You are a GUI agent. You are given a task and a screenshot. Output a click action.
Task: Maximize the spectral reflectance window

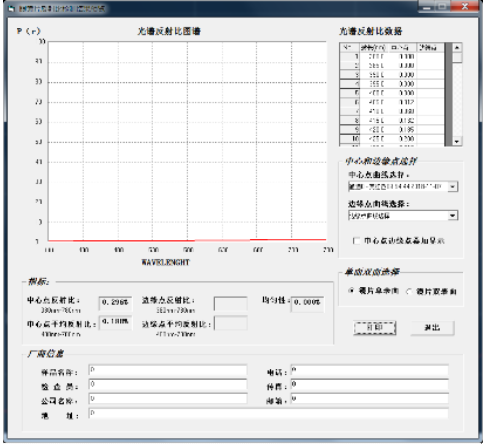coord(442,7)
